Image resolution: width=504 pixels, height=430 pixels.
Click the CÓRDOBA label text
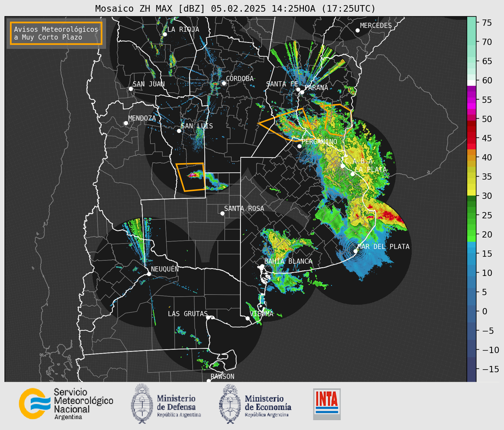[x=240, y=78]
